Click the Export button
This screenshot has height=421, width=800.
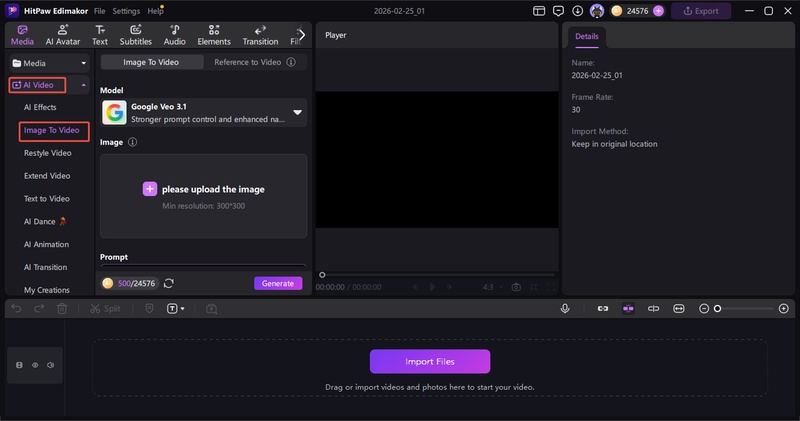coord(701,11)
